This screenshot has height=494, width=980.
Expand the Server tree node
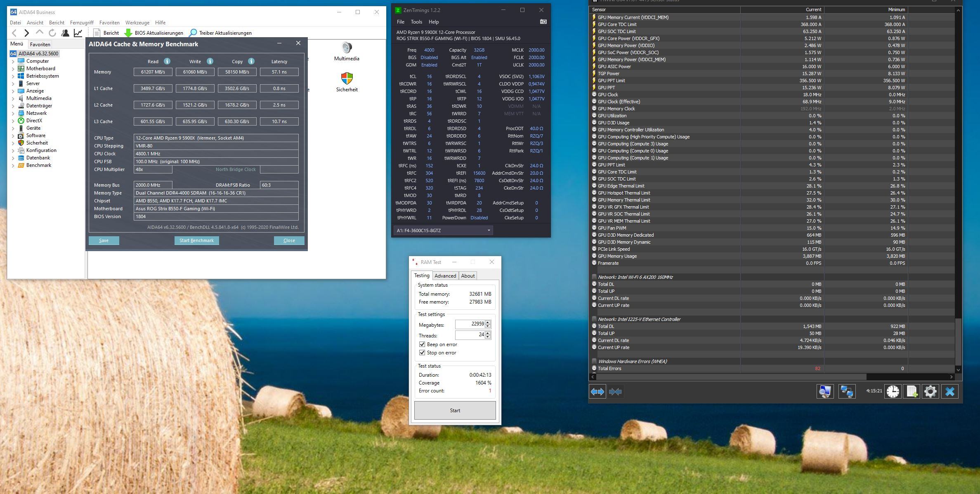(x=13, y=83)
